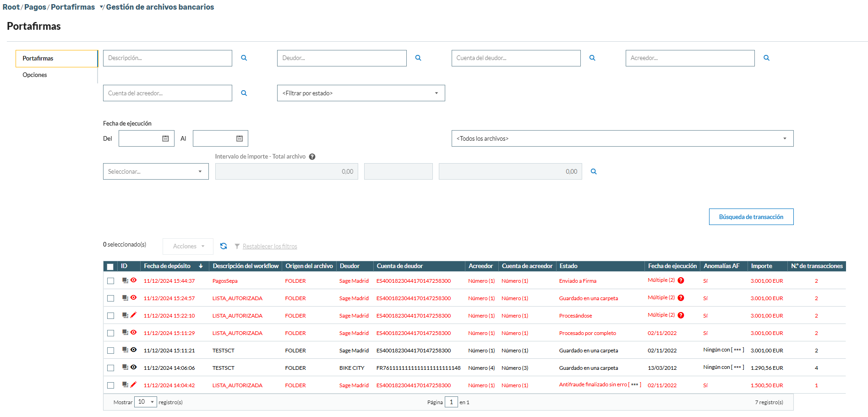Open the Filtrar por estado dropdown
868x417 pixels.
(x=360, y=93)
